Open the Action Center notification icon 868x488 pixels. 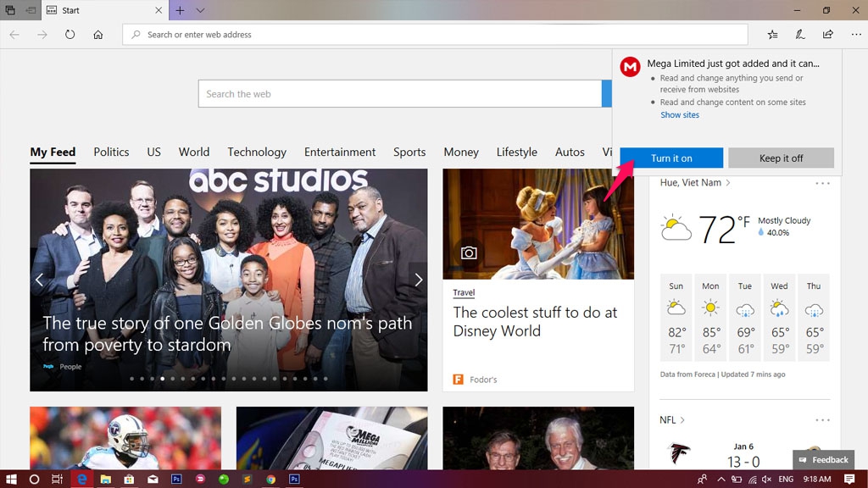pos(849,480)
